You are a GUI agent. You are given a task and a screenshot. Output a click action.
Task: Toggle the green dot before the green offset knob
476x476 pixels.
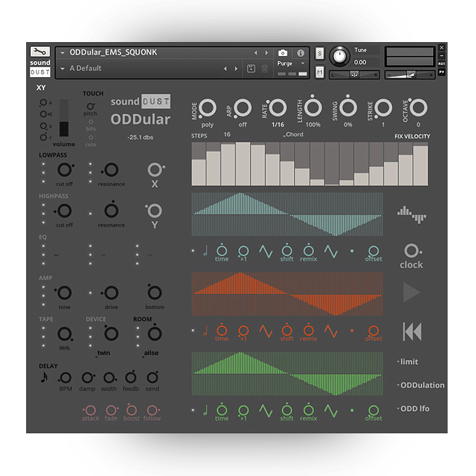point(352,411)
